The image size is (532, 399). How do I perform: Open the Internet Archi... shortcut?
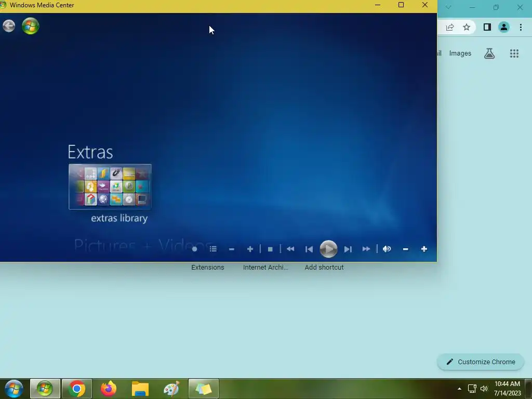point(265,268)
